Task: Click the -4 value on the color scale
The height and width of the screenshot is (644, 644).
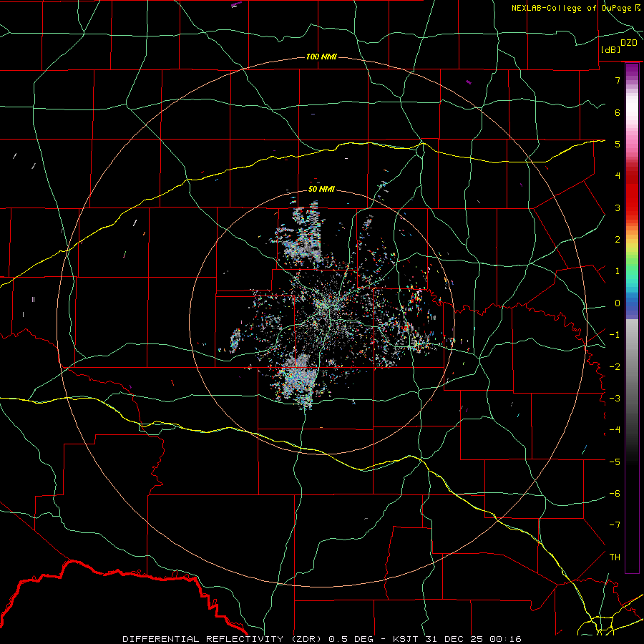Action: 615,430
